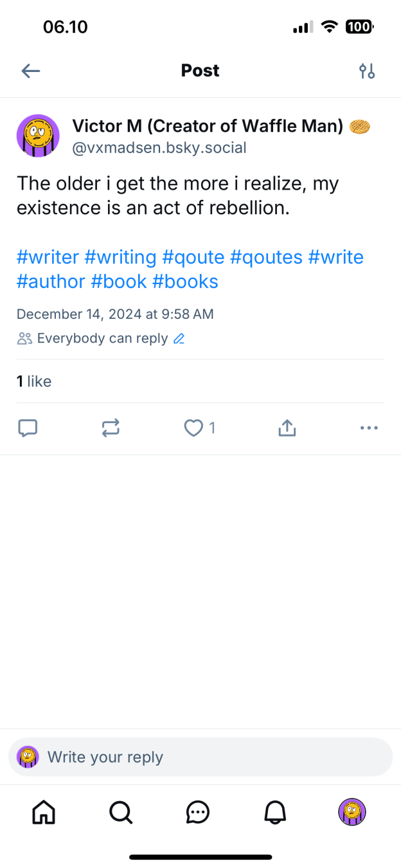Tap the #qoutes hashtag
The height and width of the screenshot is (868, 401).
click(x=266, y=257)
